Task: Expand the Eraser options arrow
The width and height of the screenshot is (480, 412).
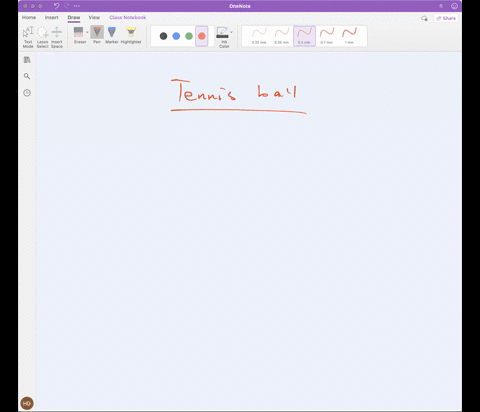Action: tap(87, 32)
